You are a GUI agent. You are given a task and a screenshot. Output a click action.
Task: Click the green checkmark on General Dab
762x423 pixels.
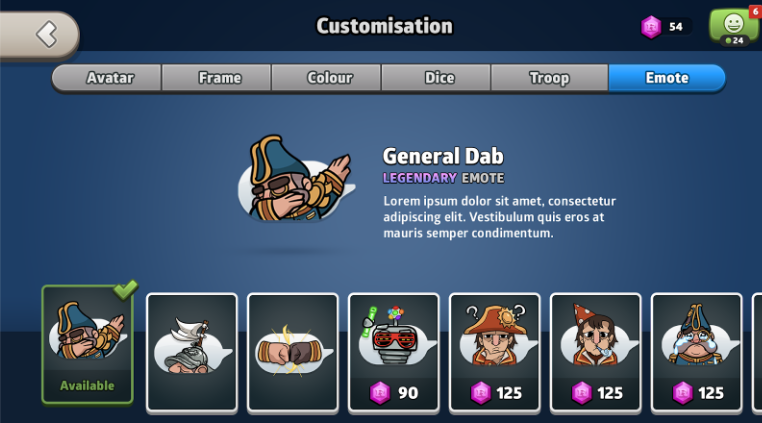125,290
